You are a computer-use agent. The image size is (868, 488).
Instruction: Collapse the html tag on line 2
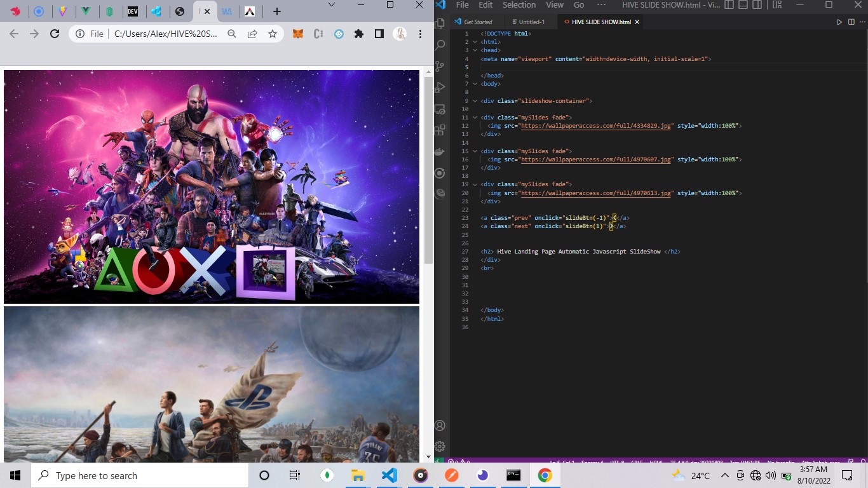tap(474, 42)
